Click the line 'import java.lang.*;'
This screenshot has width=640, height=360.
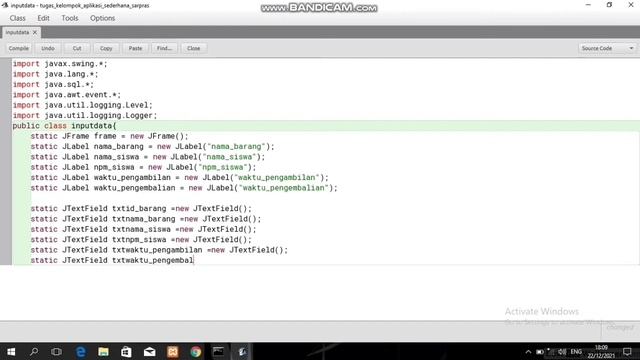click(x=56, y=74)
